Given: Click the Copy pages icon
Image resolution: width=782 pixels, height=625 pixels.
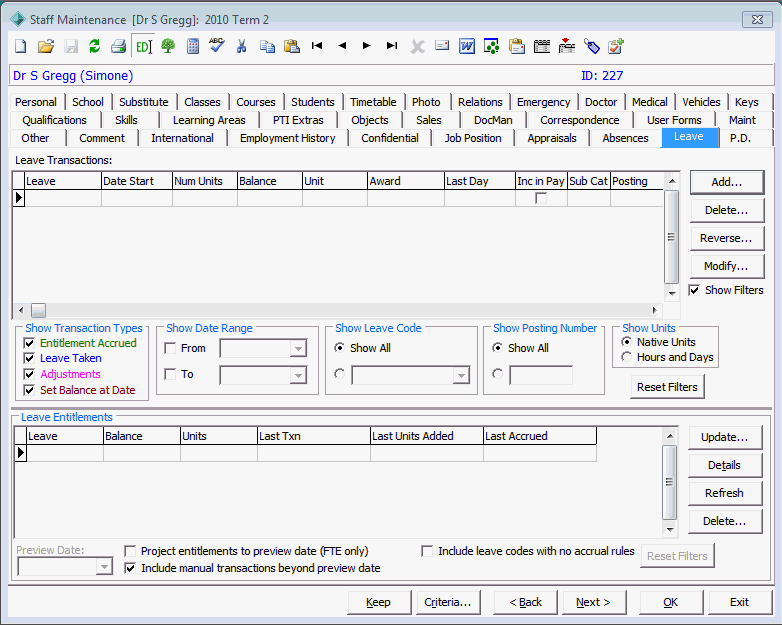Looking at the screenshot, I should [267, 46].
